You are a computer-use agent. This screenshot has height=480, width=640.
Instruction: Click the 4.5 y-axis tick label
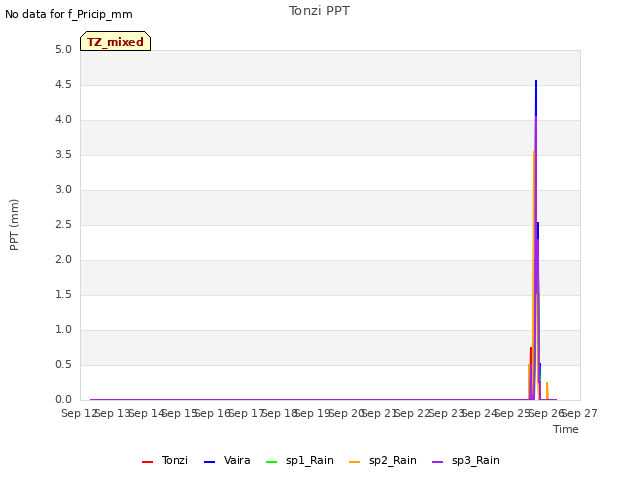pyautogui.click(x=63, y=85)
